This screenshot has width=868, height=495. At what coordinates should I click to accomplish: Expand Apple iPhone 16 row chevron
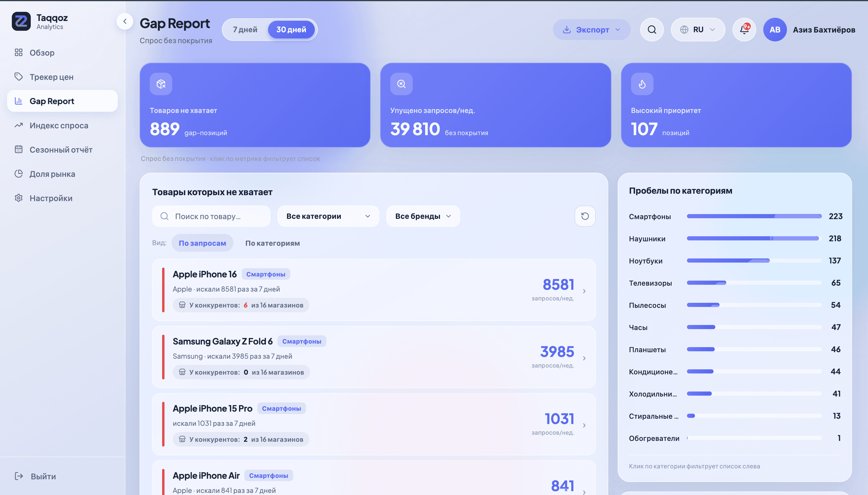click(584, 291)
